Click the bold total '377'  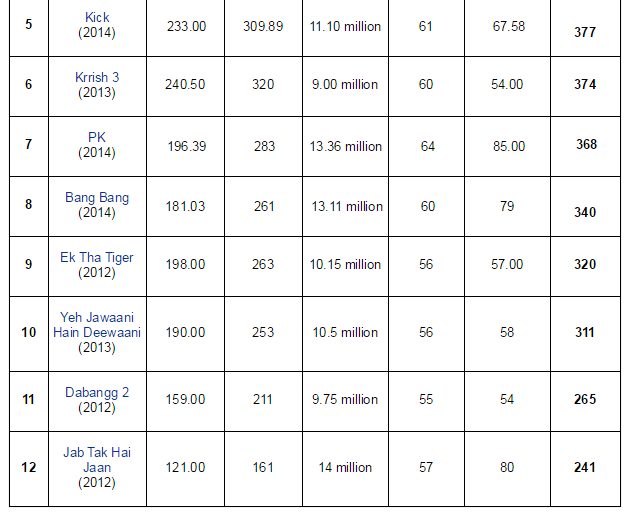pos(585,33)
